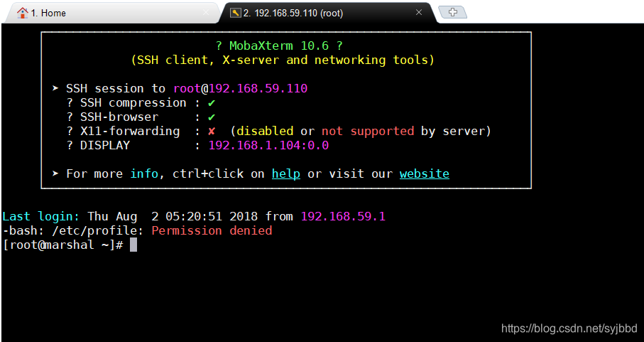644x342 pixels.
Task: Close the Home tab
Action: click(205, 13)
